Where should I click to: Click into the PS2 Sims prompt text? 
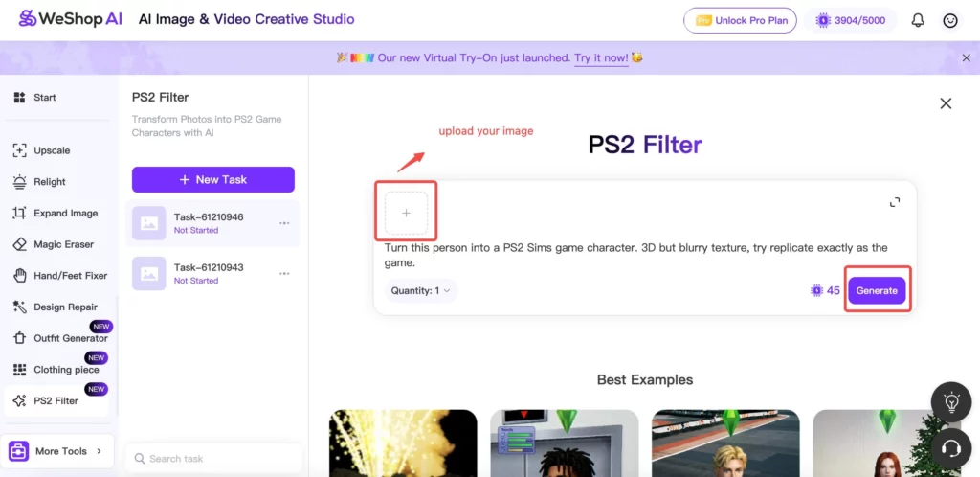click(635, 256)
